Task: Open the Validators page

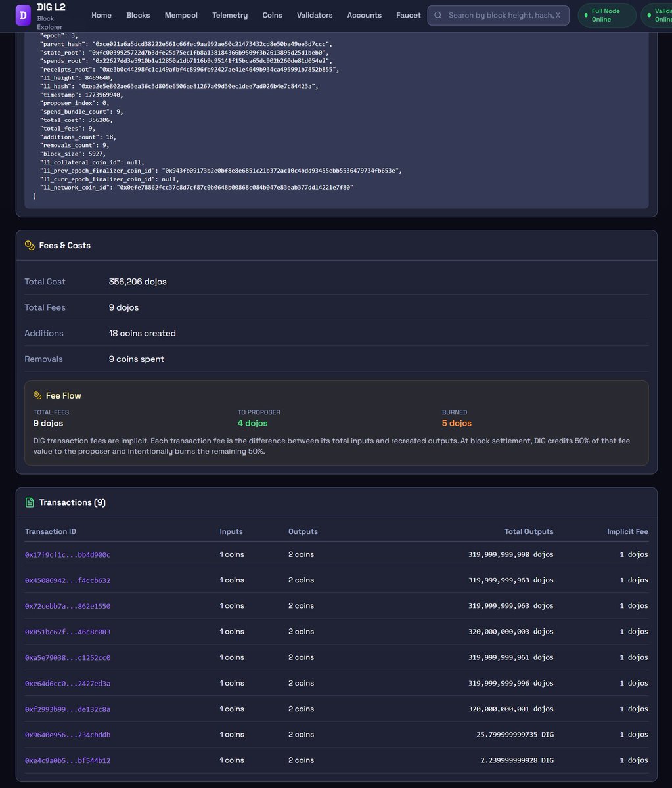Action: (315, 15)
